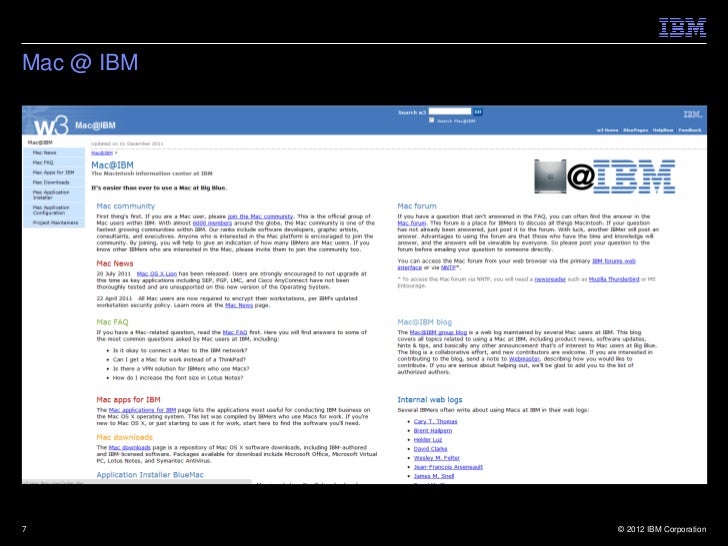Follow the 'join the Mac community' link
The image size is (728, 546).
click(x=260, y=216)
